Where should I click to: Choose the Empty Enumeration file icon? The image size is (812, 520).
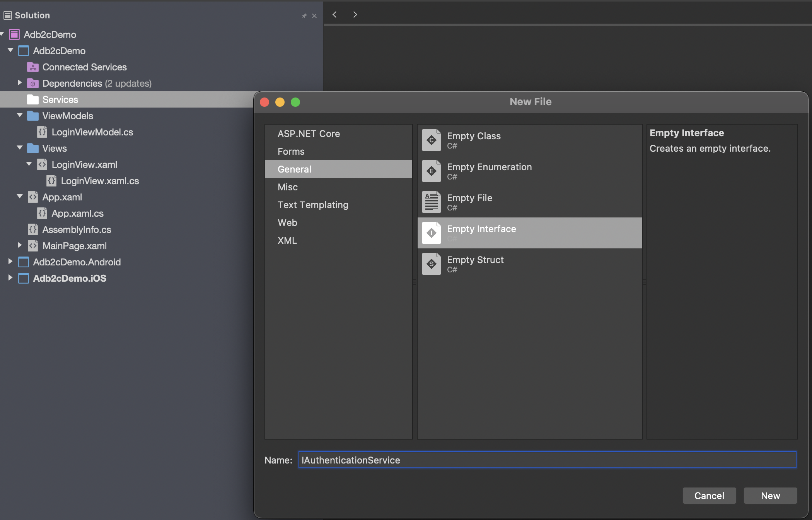coord(431,171)
